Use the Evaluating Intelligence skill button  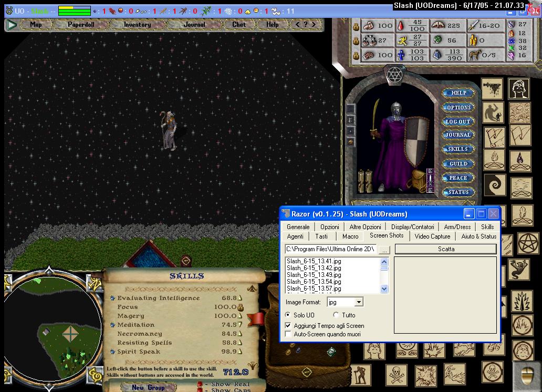(x=112, y=298)
